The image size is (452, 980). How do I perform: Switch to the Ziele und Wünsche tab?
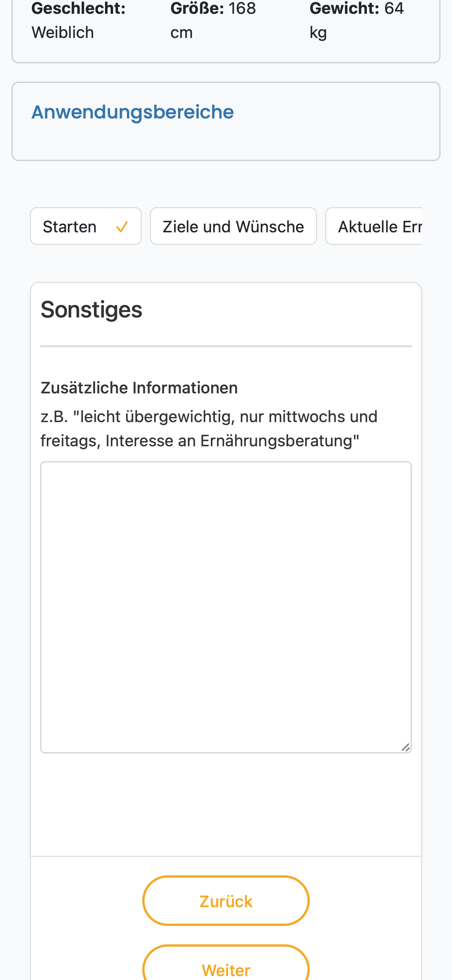click(x=233, y=226)
